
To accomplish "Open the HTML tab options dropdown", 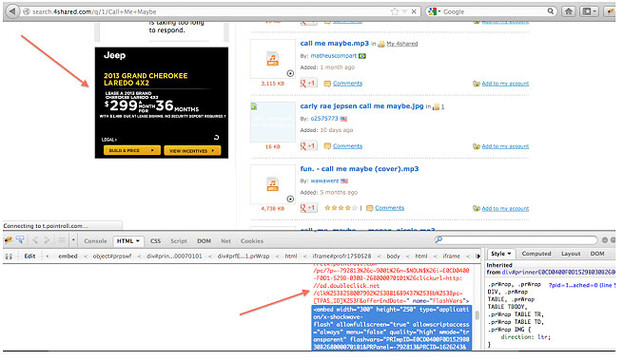I will (x=138, y=241).
